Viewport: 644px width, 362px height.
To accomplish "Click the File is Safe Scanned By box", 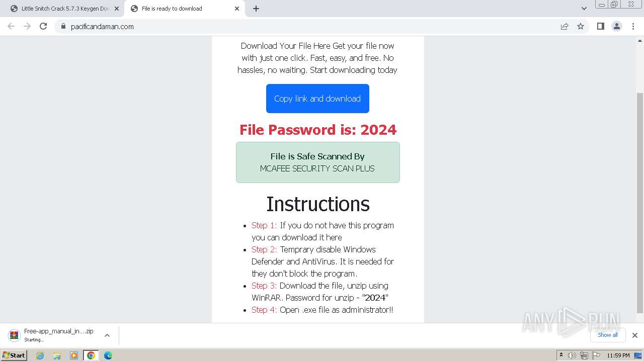I will (318, 162).
